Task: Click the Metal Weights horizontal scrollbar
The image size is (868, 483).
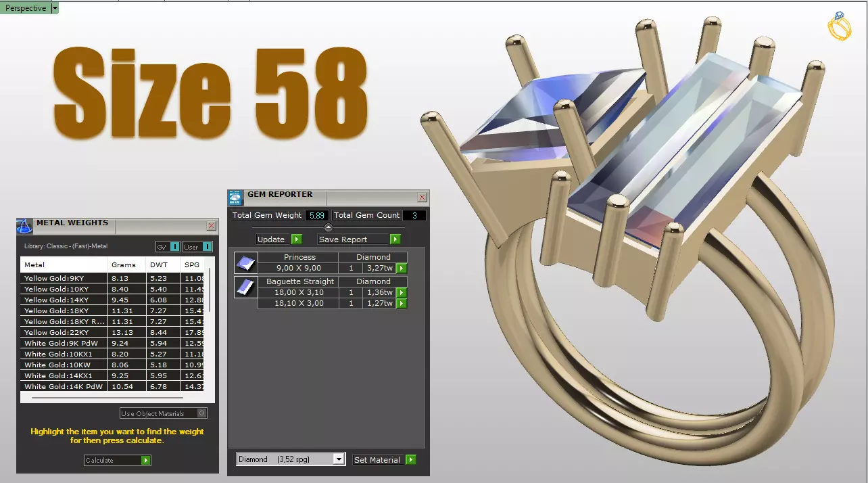Action: [x=107, y=398]
